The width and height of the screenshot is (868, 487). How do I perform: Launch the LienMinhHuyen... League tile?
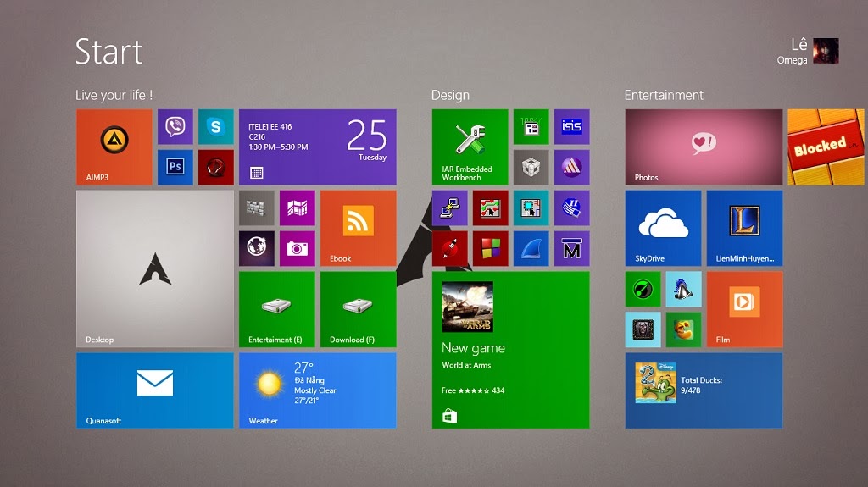pyautogui.click(x=744, y=228)
